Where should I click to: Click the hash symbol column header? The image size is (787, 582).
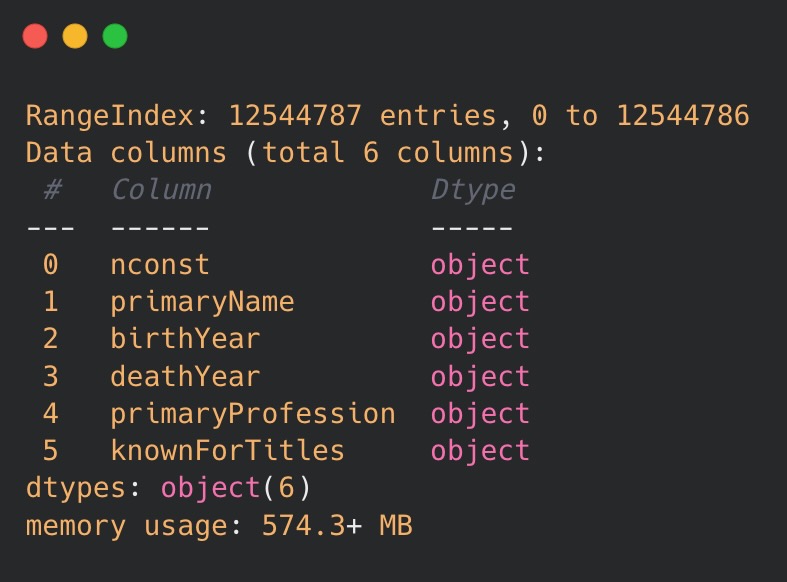coord(53,190)
